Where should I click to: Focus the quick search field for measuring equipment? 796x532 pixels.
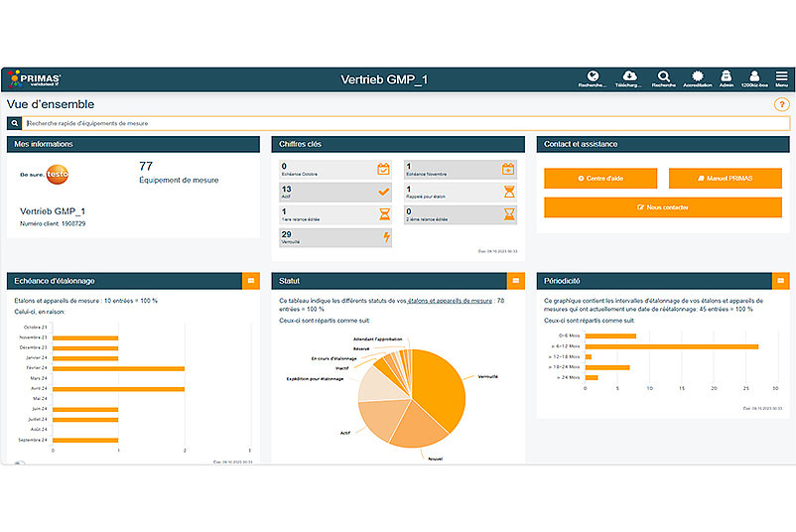point(406,123)
